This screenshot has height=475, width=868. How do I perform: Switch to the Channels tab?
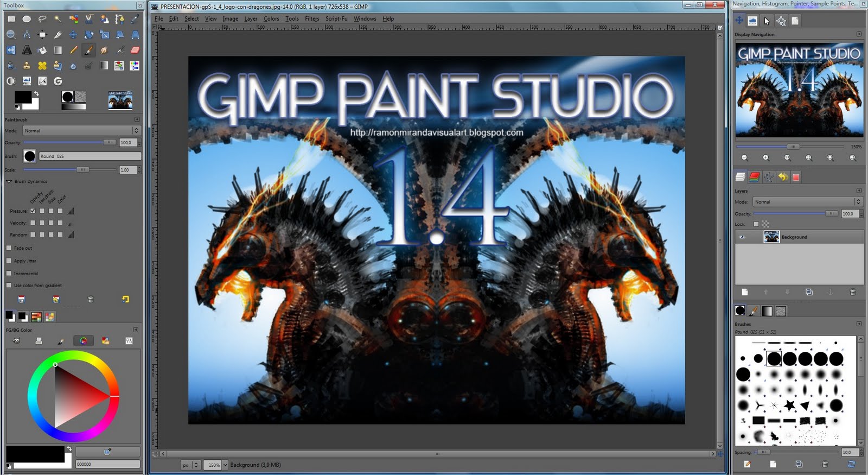755,177
